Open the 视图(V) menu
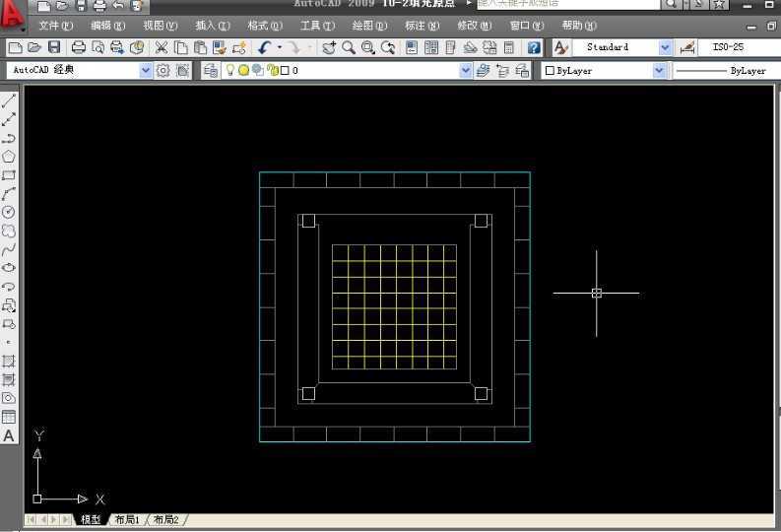This screenshot has height=532, width=781. (160, 26)
